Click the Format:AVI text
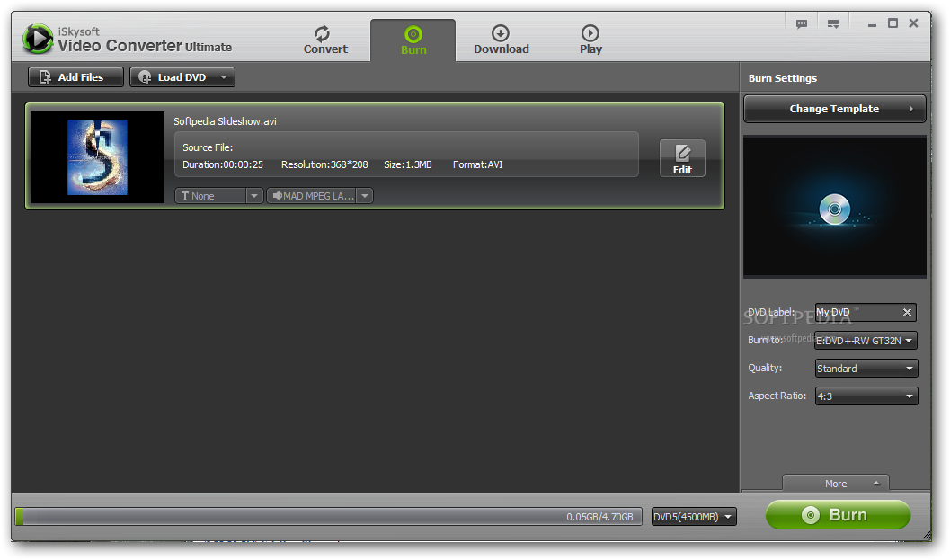 (477, 164)
